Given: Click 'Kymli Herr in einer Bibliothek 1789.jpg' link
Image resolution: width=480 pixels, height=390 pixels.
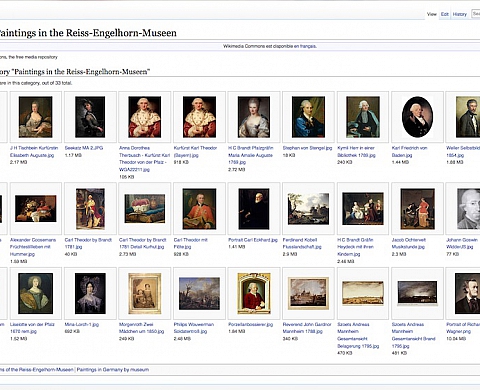Looking at the screenshot, I should [356, 152].
